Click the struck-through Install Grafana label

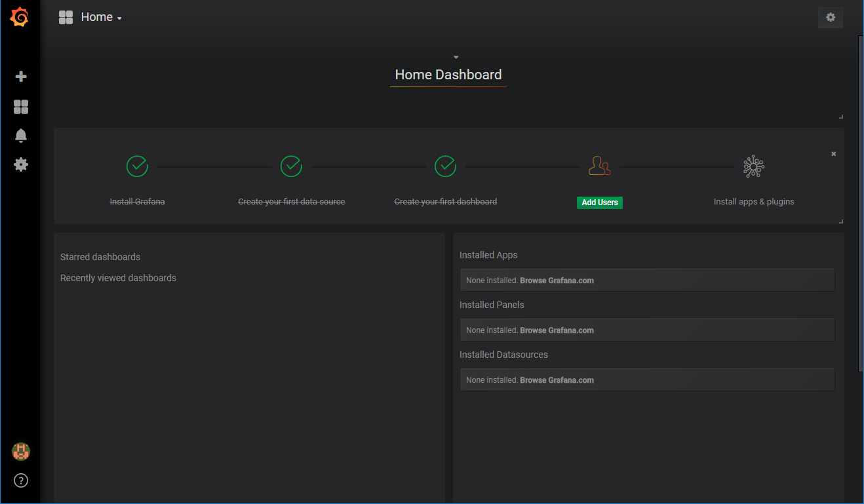tap(137, 202)
